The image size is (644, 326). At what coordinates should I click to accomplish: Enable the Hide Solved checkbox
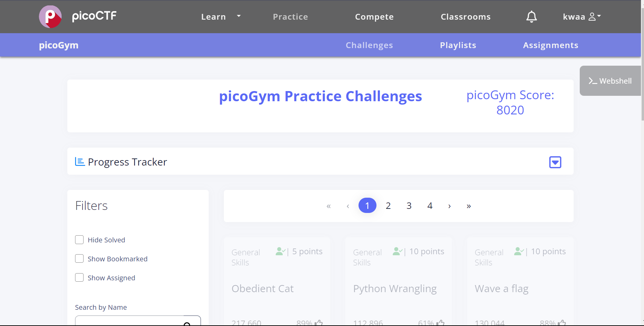point(79,240)
